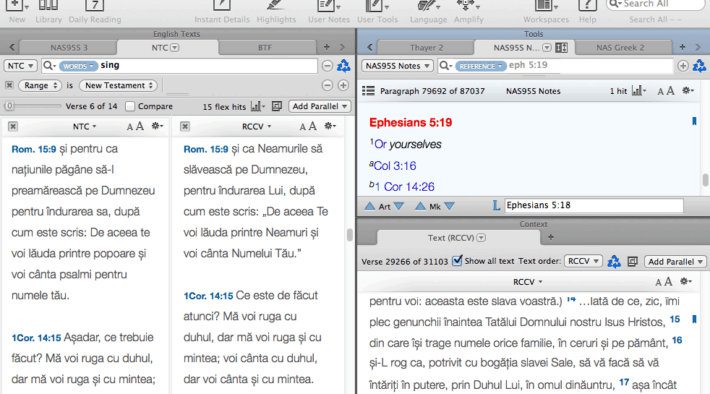Open Rom. 15:9 reference in NTC pane
The height and width of the screenshot is (394, 710).
[34, 149]
